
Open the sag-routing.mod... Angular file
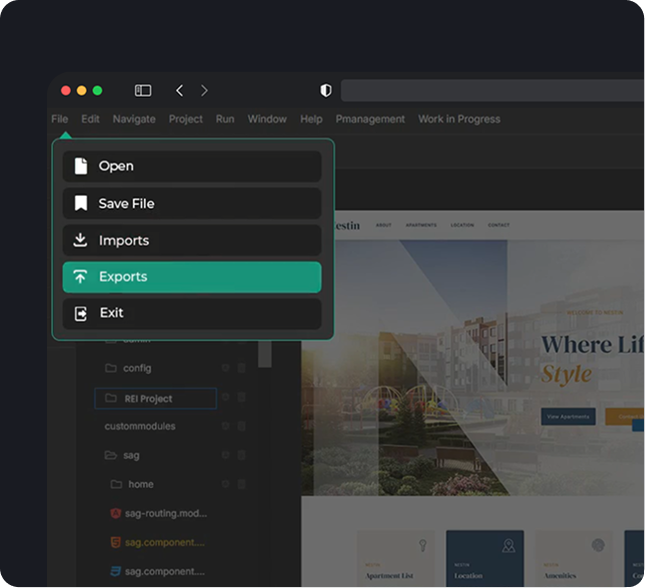point(166,514)
